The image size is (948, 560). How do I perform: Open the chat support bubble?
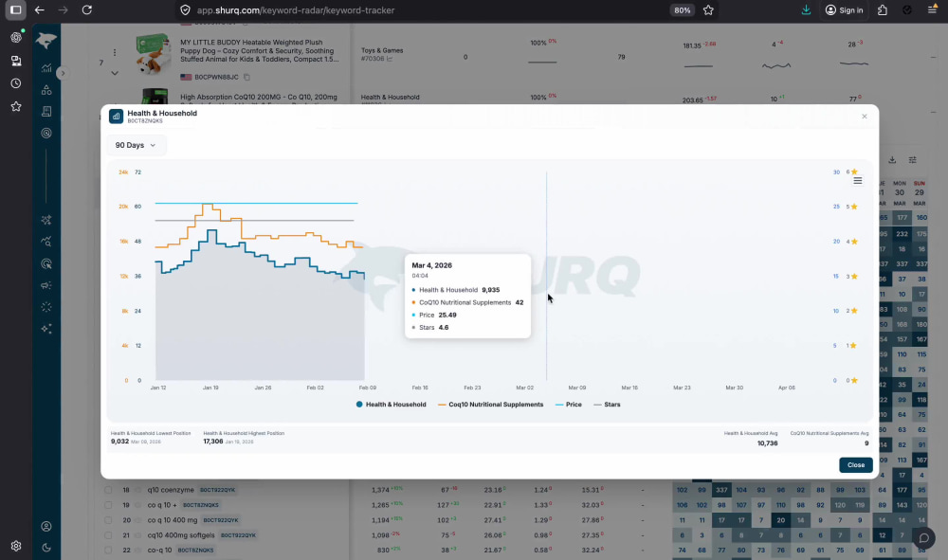tap(923, 537)
